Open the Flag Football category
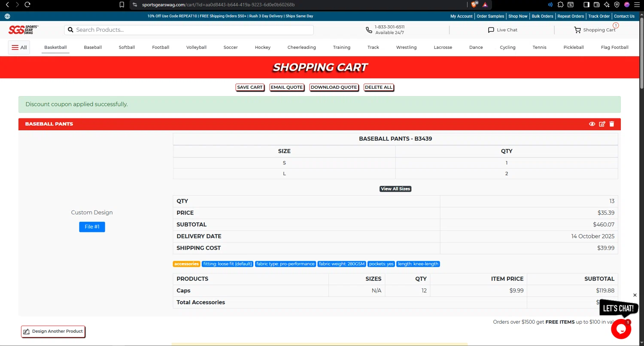Viewport: 644px width, 346px height. click(615, 47)
